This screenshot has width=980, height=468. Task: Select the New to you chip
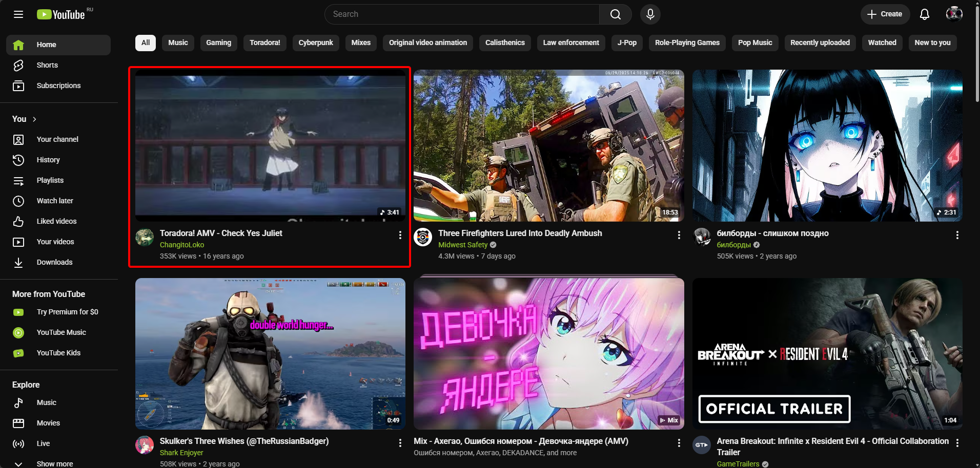coord(932,43)
